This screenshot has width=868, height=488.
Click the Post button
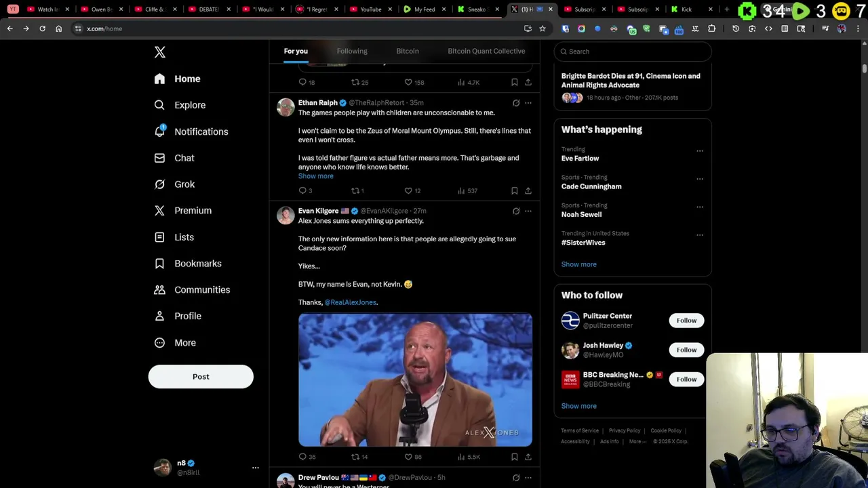pyautogui.click(x=201, y=377)
